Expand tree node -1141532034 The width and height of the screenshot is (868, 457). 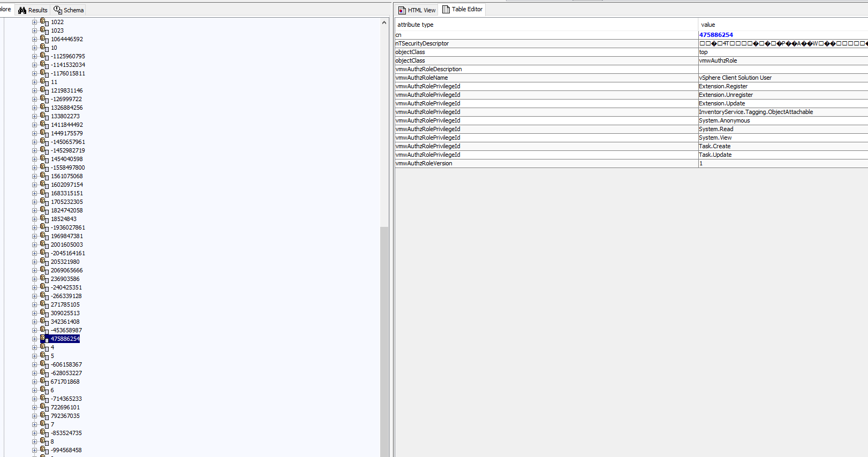click(x=34, y=65)
